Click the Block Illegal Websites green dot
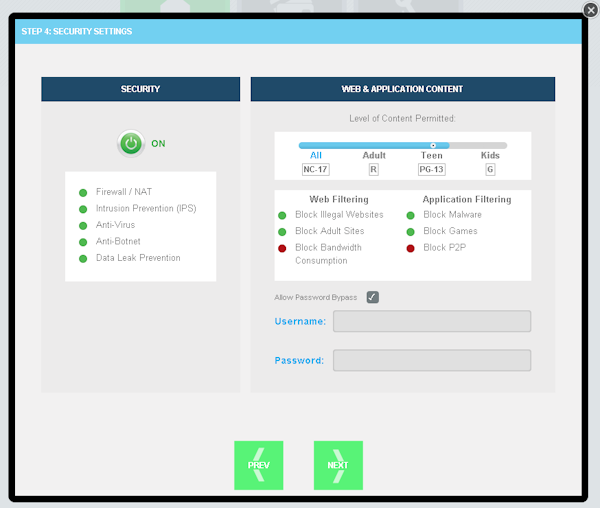 click(x=282, y=215)
